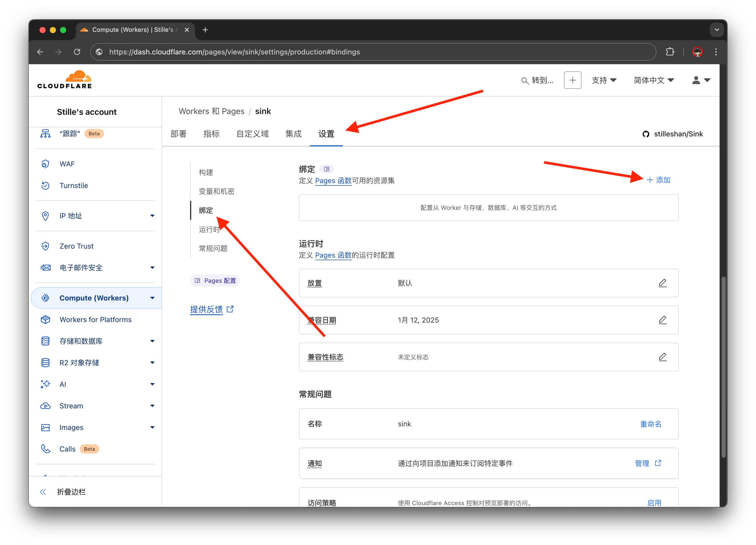Image resolution: width=756 pixels, height=545 pixels.
Task: Open the Chrome three-dot menu
Action: 716,52
